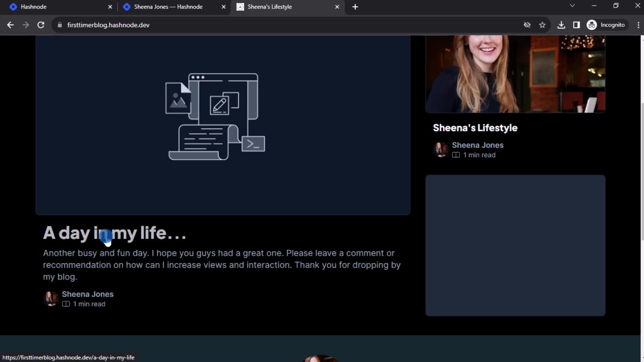Open the Incognito profile indicator

coord(607,25)
